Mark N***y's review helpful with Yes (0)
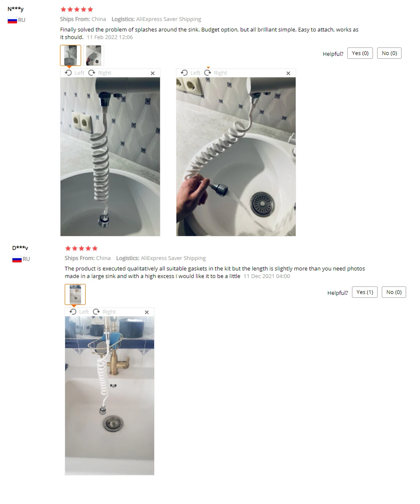The height and width of the screenshot is (504, 420). point(360,53)
